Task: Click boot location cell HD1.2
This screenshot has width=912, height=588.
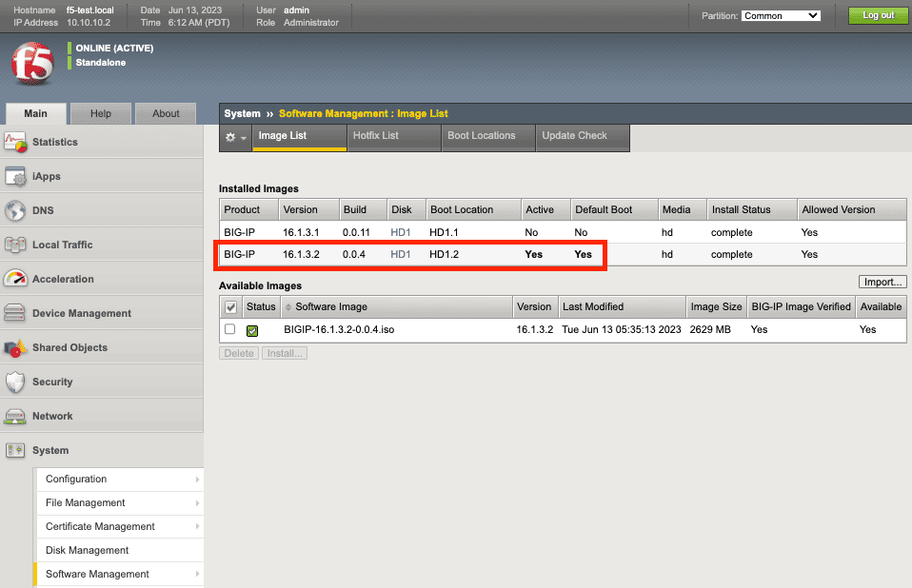Action: (444, 254)
